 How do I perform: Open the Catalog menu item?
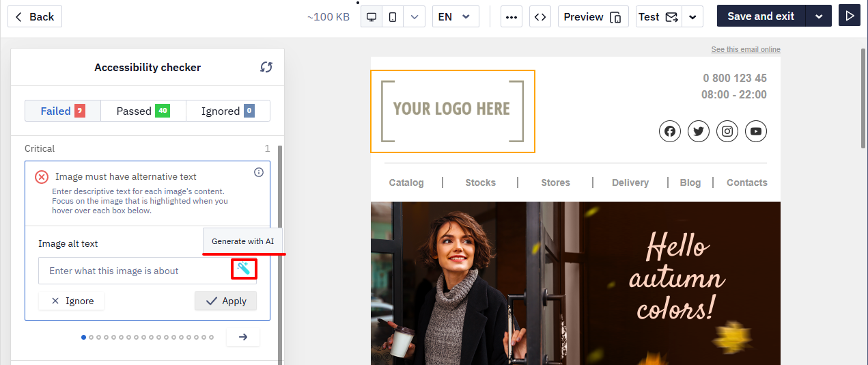(406, 182)
